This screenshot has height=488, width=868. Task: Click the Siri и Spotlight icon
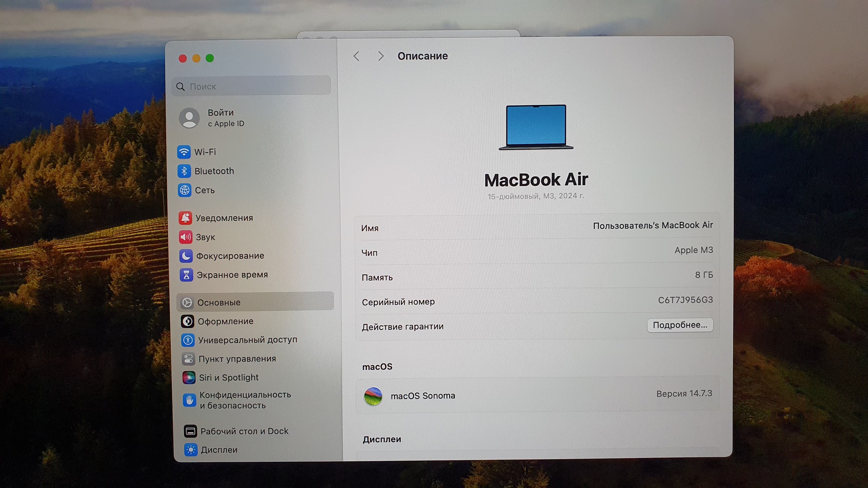[x=189, y=377]
